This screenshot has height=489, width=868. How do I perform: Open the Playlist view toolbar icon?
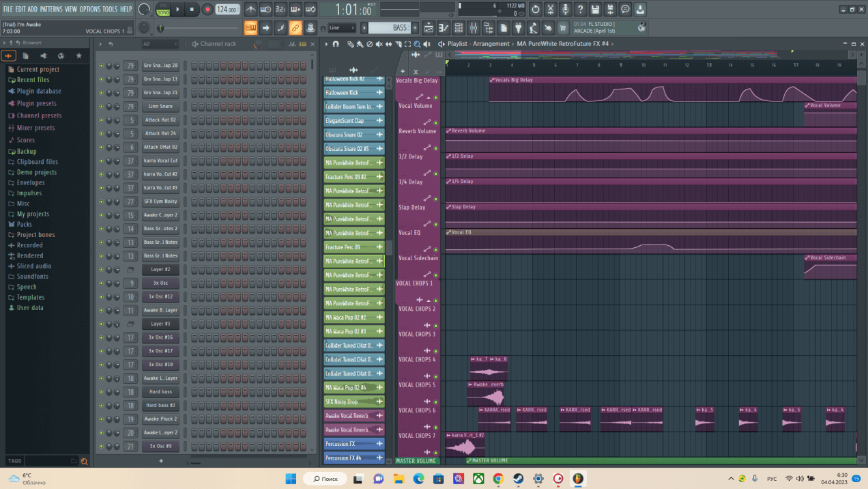(429, 27)
